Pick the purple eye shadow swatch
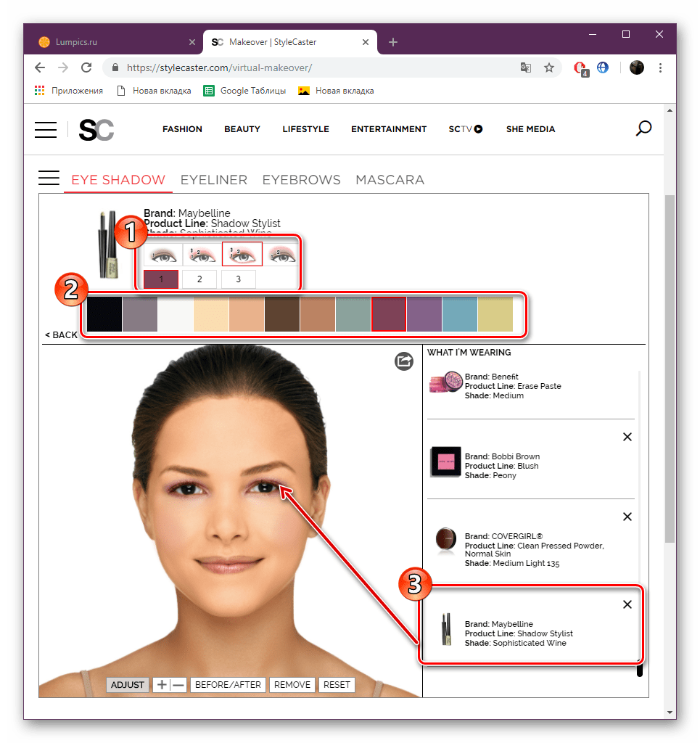The image size is (700, 743). click(x=424, y=314)
